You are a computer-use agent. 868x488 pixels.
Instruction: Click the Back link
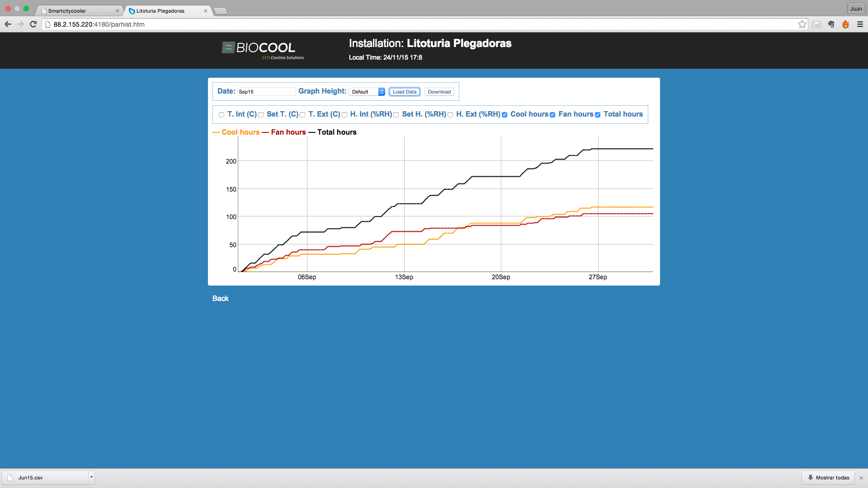220,298
